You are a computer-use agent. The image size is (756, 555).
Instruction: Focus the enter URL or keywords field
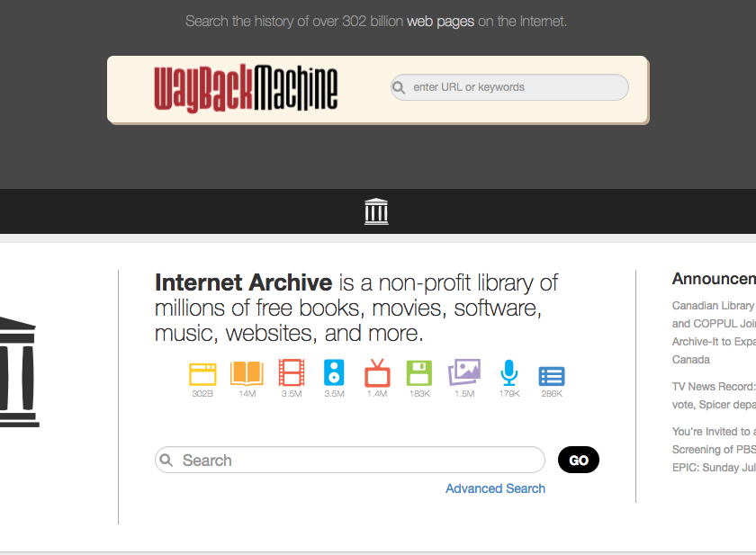point(509,87)
